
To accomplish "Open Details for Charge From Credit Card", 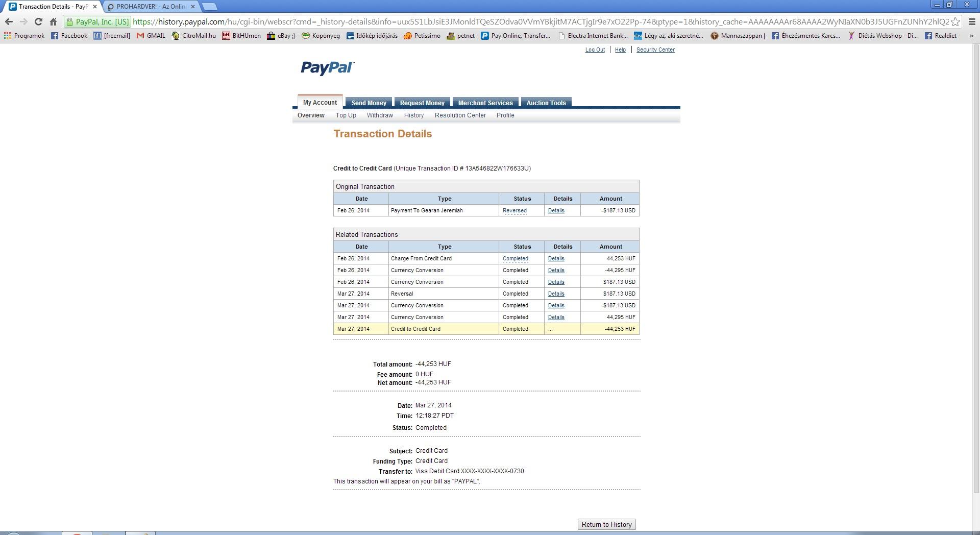I will point(556,258).
